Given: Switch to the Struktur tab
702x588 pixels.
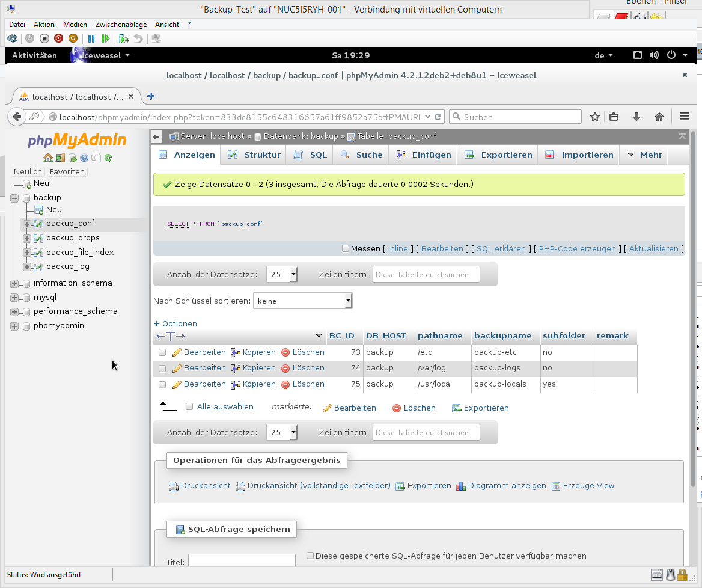Looking at the screenshot, I should point(254,155).
